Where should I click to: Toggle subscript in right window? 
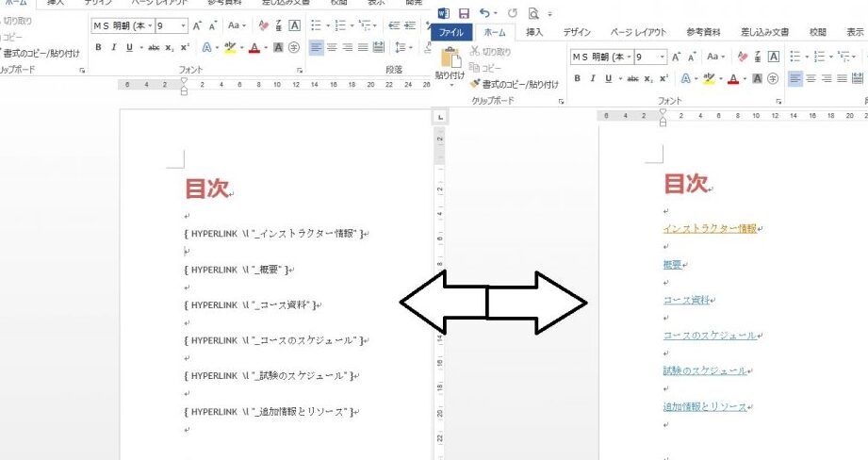point(648,79)
